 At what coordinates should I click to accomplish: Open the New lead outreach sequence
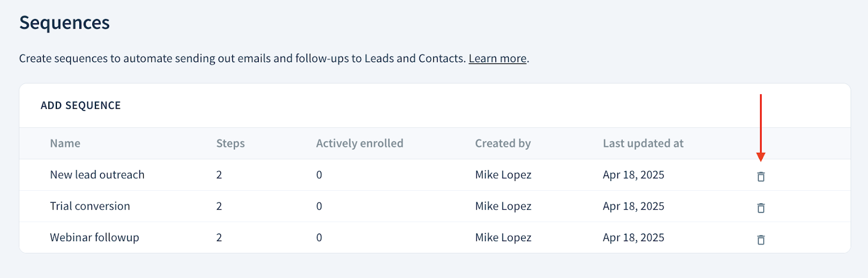point(97,174)
